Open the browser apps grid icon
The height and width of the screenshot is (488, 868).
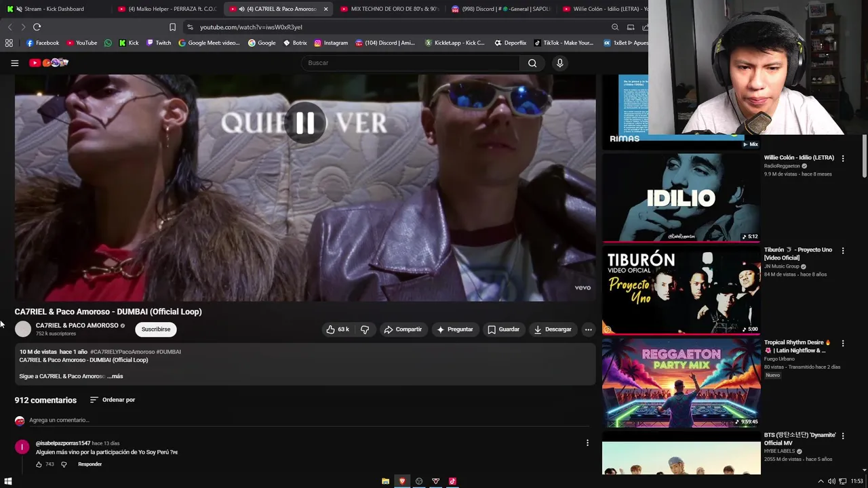[9, 43]
